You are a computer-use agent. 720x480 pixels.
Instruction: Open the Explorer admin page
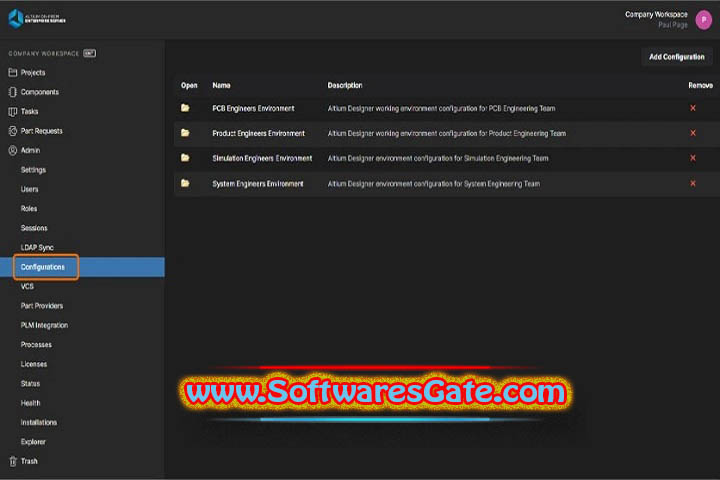(x=33, y=442)
